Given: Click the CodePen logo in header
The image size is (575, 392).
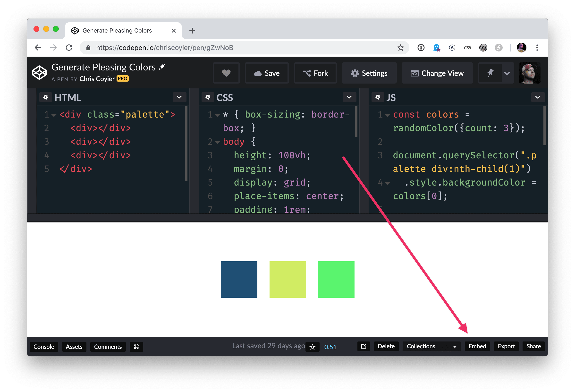Looking at the screenshot, I should (39, 73).
